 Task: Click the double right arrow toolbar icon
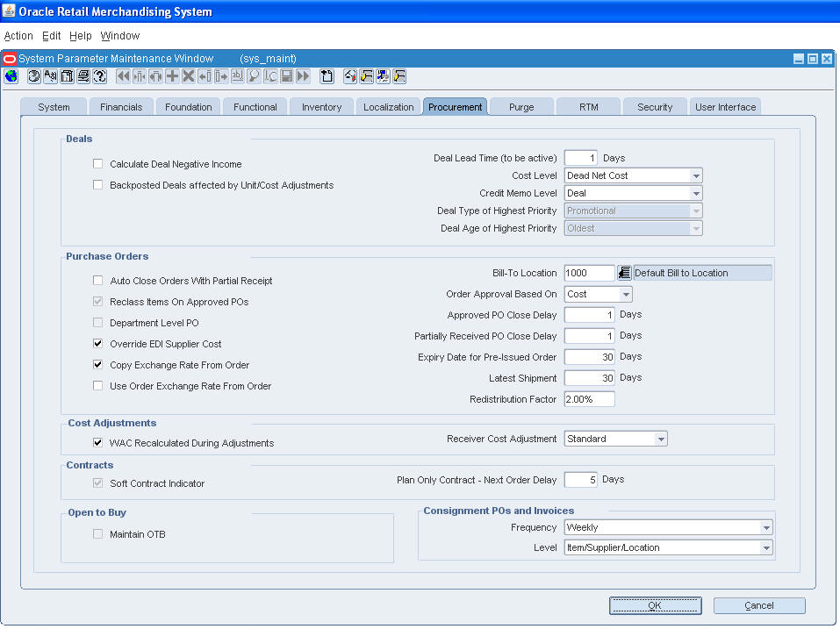coord(303,76)
